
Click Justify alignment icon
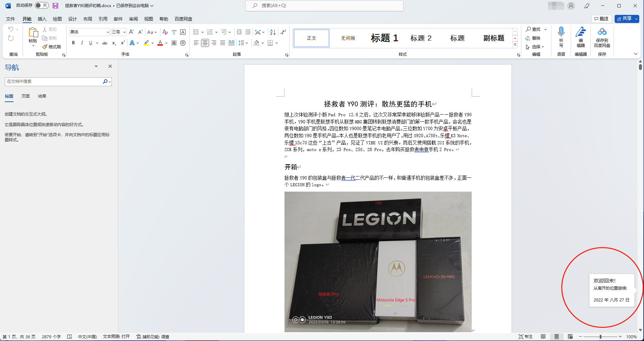(x=223, y=43)
